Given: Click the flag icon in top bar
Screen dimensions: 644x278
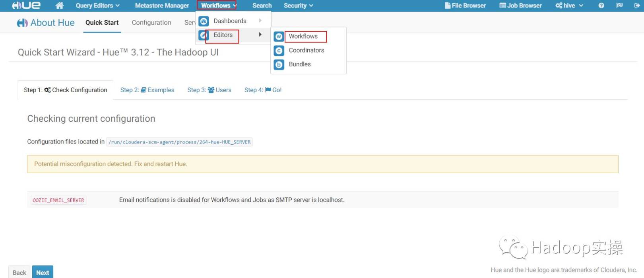Looking at the screenshot, I should click(x=619, y=6).
